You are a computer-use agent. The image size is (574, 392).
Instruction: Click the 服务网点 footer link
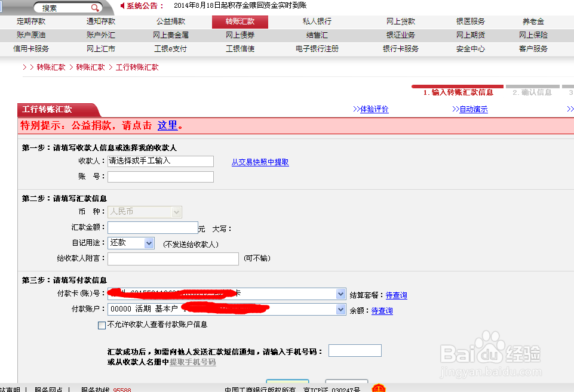point(48,390)
